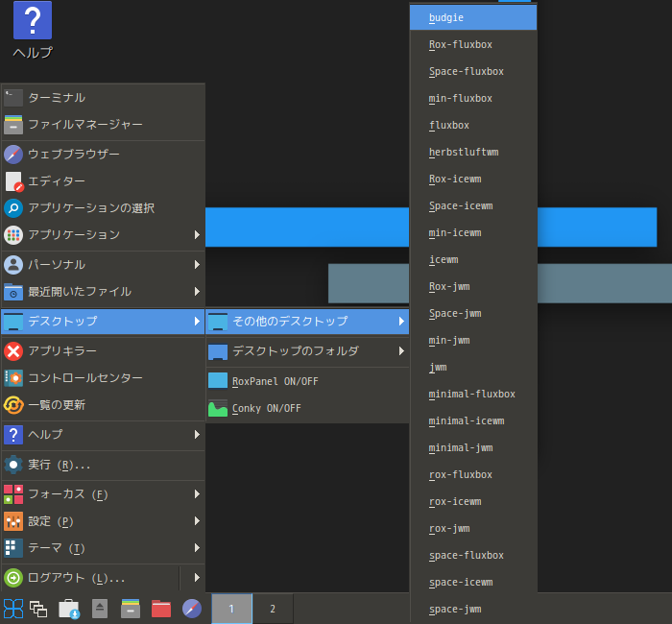Select the space-fluxbox lowercase entry
This screenshot has height=624, width=672.
473,556
